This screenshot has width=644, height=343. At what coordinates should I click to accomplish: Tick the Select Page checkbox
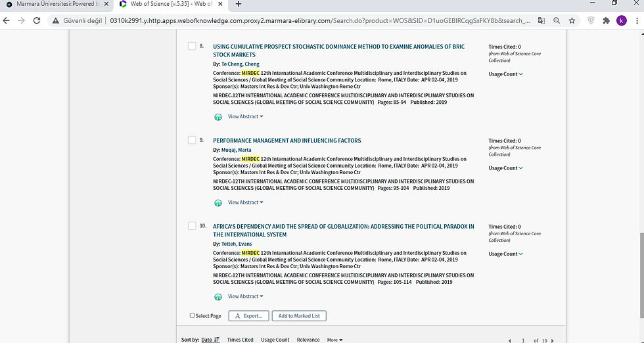point(192,315)
